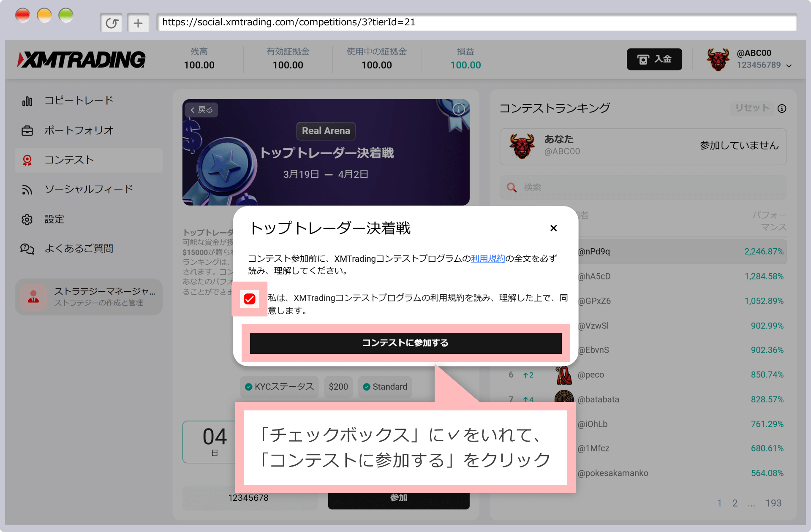
Task: Click the bull avatar in the あなた card
Action: [x=522, y=146]
